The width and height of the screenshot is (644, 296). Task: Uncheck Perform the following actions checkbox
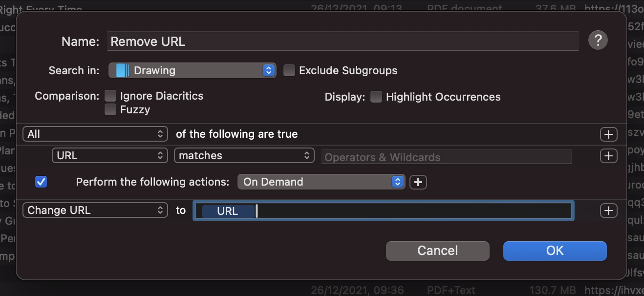click(x=41, y=182)
